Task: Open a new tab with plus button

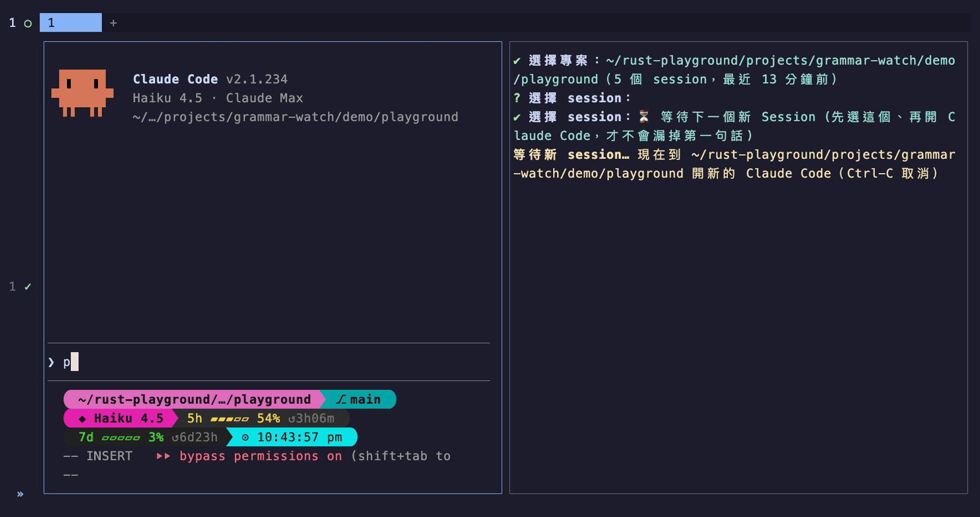Action: pos(113,23)
